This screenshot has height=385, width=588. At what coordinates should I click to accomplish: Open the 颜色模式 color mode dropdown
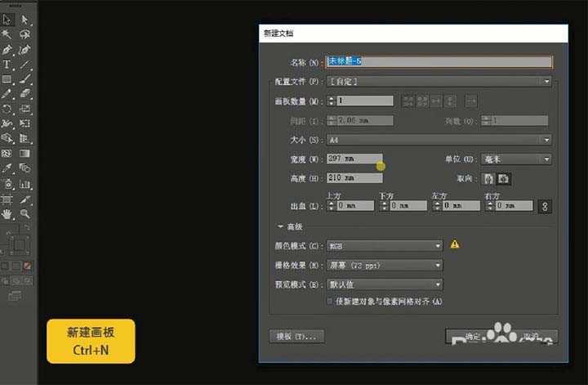[385, 246]
